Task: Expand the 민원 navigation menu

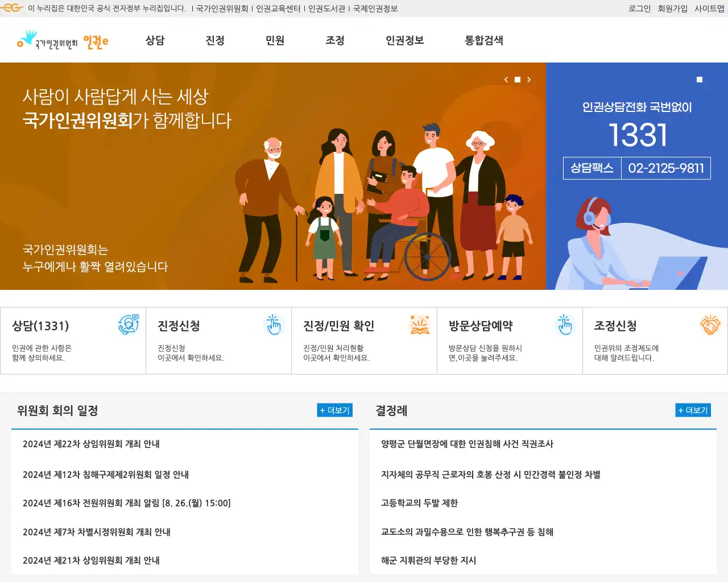Action: pos(275,40)
